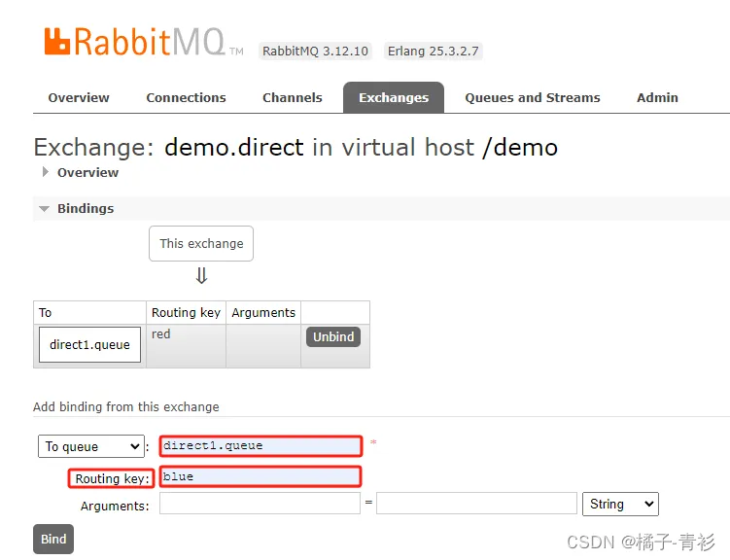Click 'Add binding from this exchange' heading
730x560 pixels.
[126, 406]
